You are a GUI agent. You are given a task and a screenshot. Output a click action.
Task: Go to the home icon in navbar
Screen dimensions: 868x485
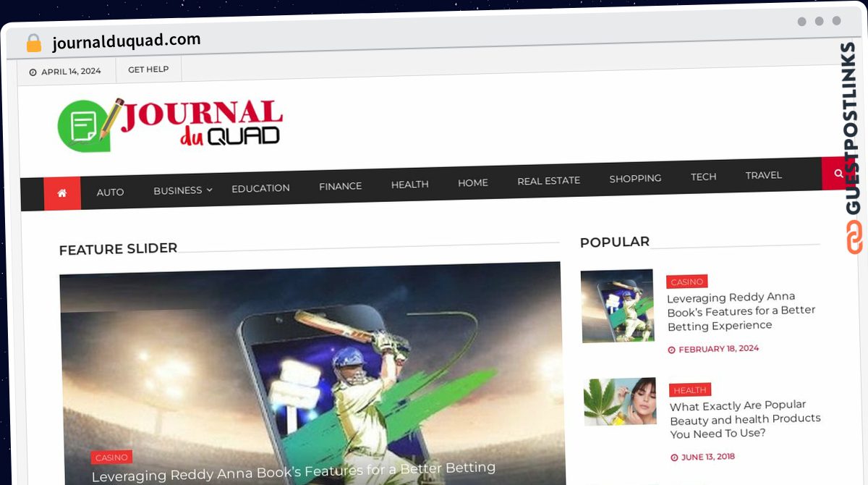pyautogui.click(x=62, y=193)
